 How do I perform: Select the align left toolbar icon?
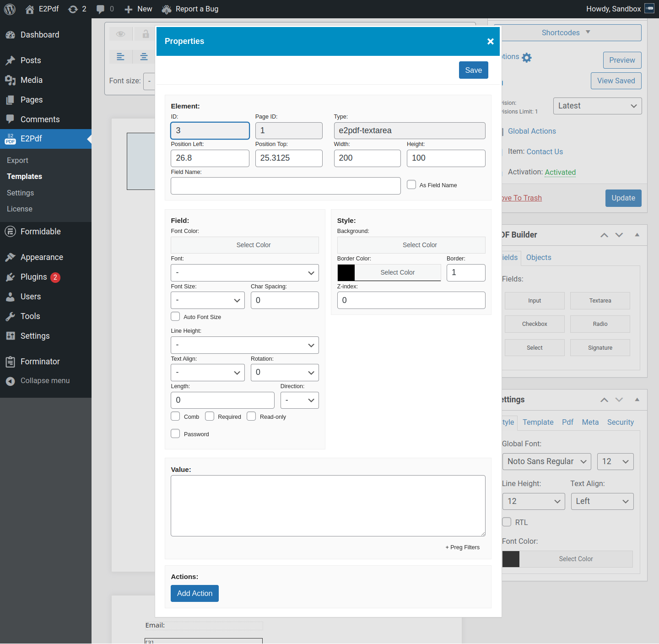[121, 57]
